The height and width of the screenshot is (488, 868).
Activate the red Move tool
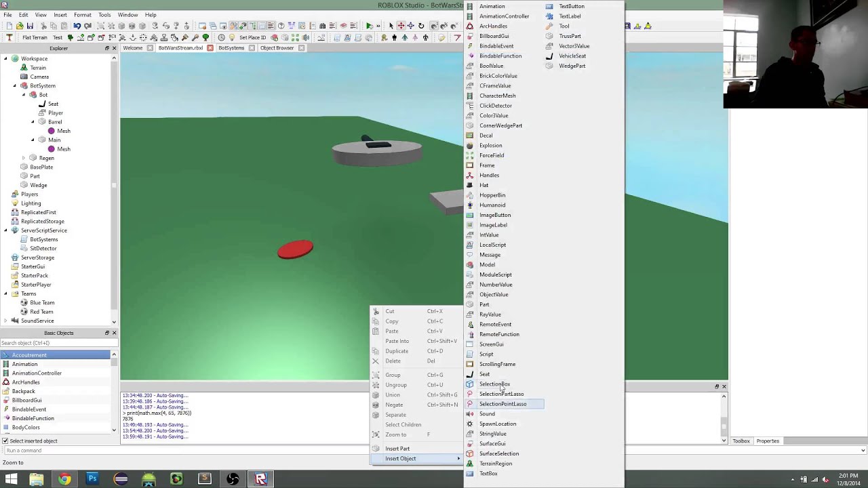pos(401,26)
